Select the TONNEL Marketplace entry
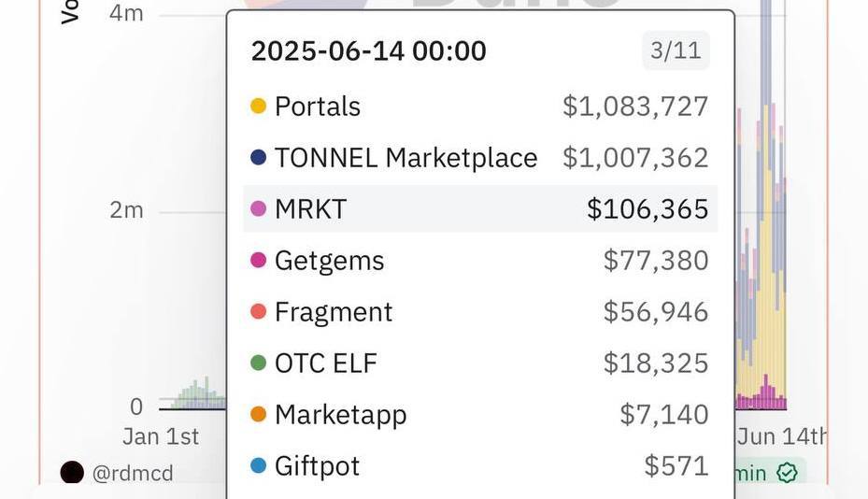The image size is (868, 499). coord(480,157)
